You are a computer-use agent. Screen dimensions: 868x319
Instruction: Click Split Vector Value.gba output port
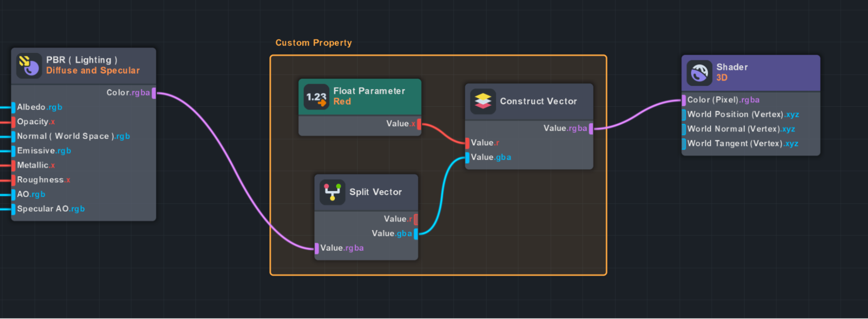tap(416, 234)
